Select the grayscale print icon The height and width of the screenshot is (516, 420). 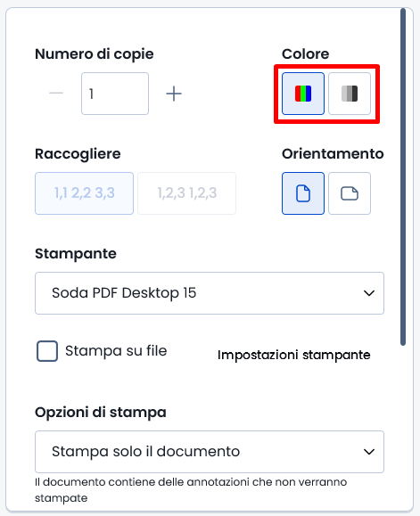click(x=350, y=94)
